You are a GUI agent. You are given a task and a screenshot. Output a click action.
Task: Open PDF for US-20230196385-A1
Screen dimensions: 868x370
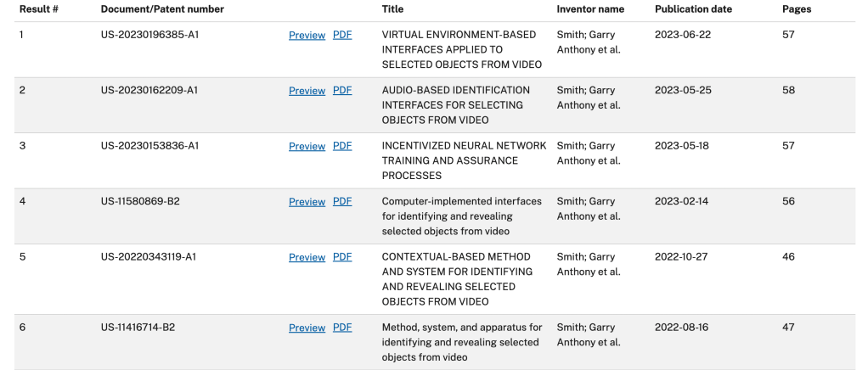[342, 36]
